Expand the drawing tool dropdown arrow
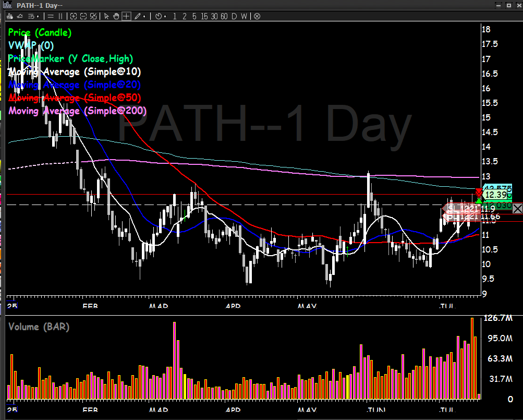This screenshot has width=523, height=420. 144,16
